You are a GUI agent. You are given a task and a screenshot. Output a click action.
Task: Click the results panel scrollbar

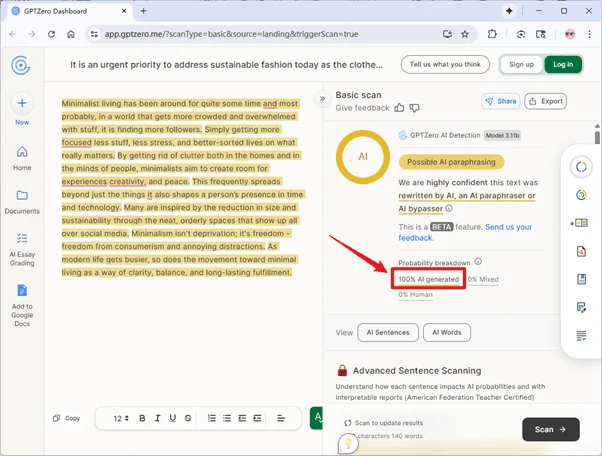click(597, 137)
